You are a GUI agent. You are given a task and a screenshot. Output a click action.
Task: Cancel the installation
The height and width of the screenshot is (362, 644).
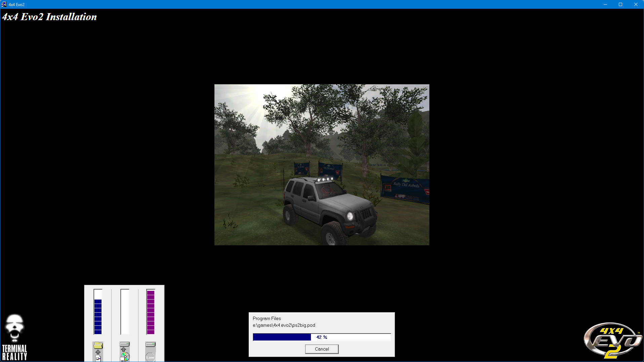click(322, 349)
